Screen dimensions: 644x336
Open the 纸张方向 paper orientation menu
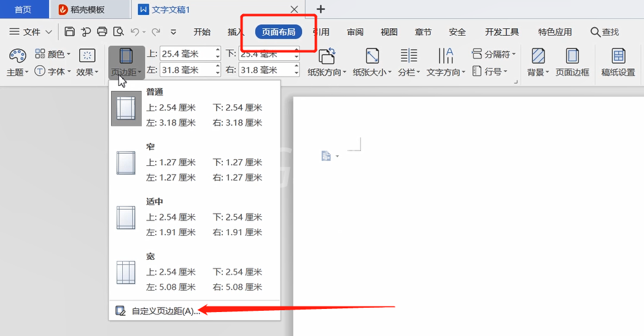(327, 63)
